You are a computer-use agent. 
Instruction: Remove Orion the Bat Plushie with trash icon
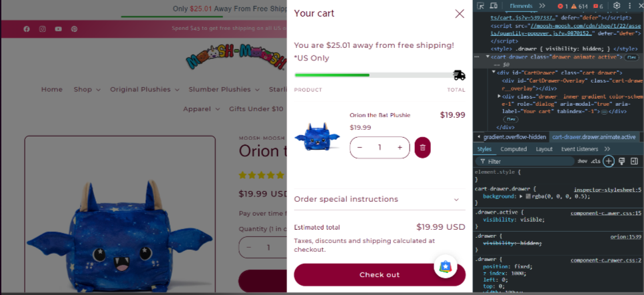coord(423,148)
